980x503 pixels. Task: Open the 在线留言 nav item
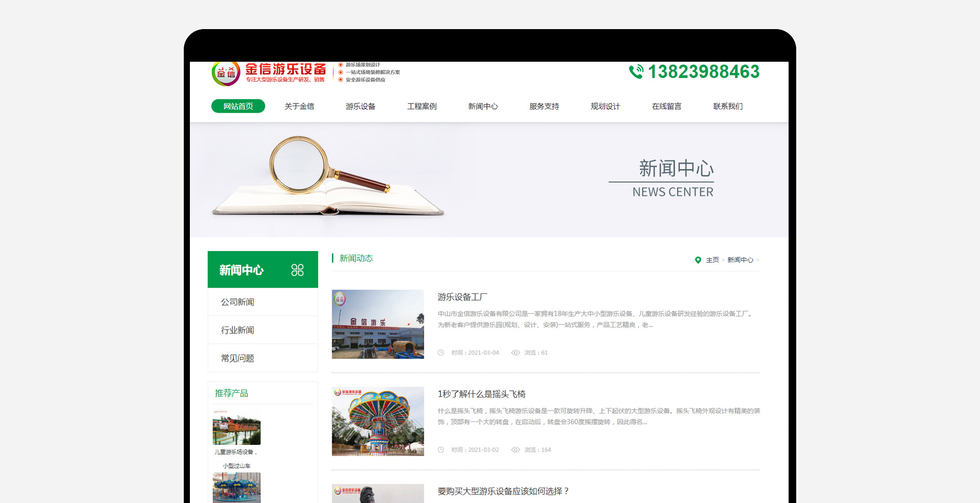coord(667,106)
